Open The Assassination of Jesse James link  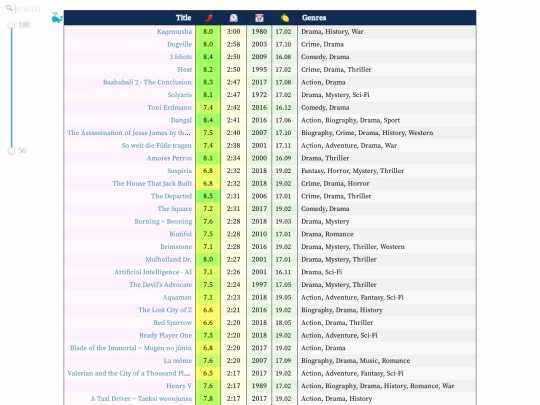(129, 133)
